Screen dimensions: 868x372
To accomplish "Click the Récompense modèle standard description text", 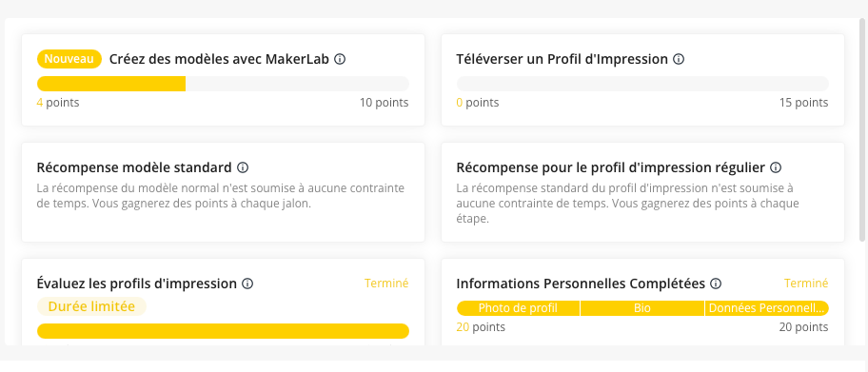I will tap(220, 196).
